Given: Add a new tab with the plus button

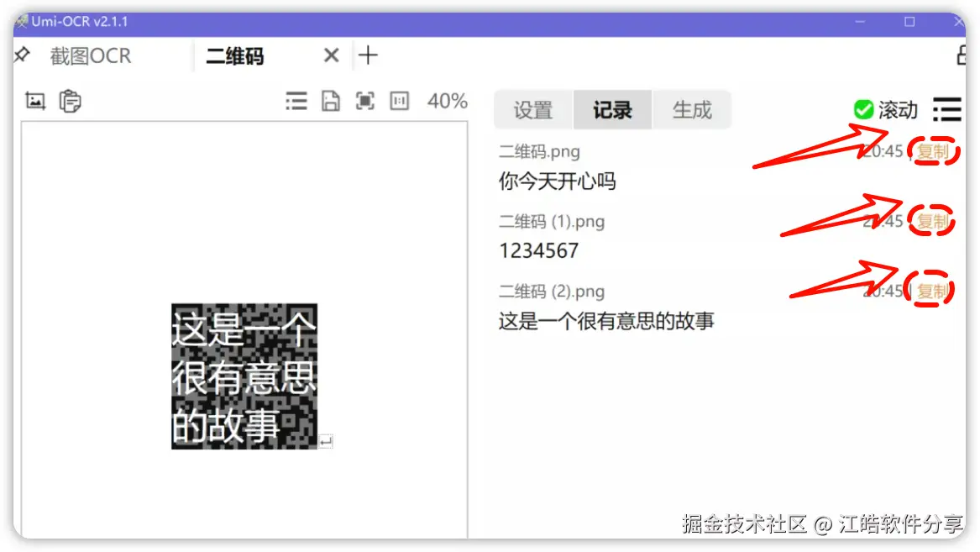Looking at the screenshot, I should click(x=368, y=55).
